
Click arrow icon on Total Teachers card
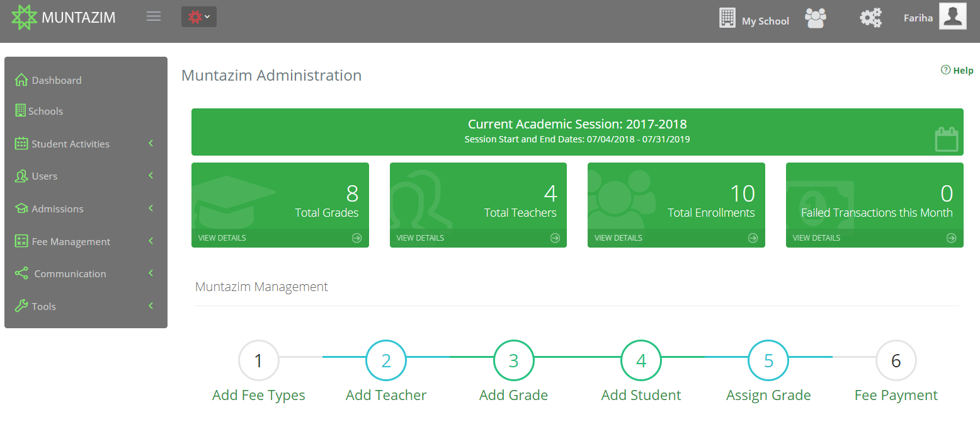tap(555, 238)
